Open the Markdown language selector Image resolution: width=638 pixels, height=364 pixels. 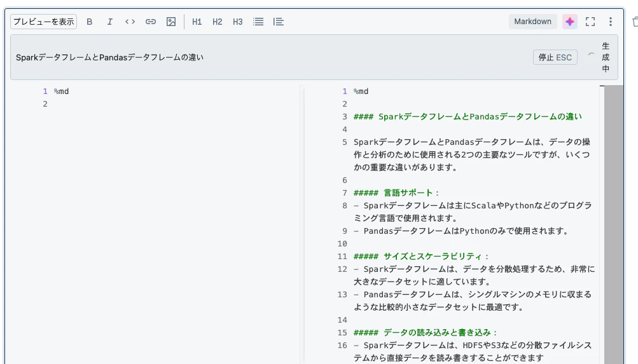pyautogui.click(x=532, y=22)
